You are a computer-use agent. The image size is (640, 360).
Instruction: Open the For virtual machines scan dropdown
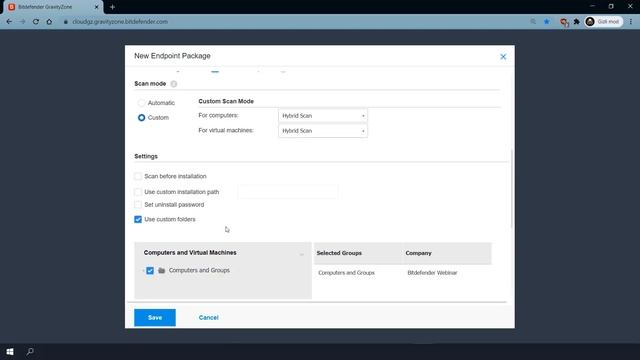pos(323,131)
